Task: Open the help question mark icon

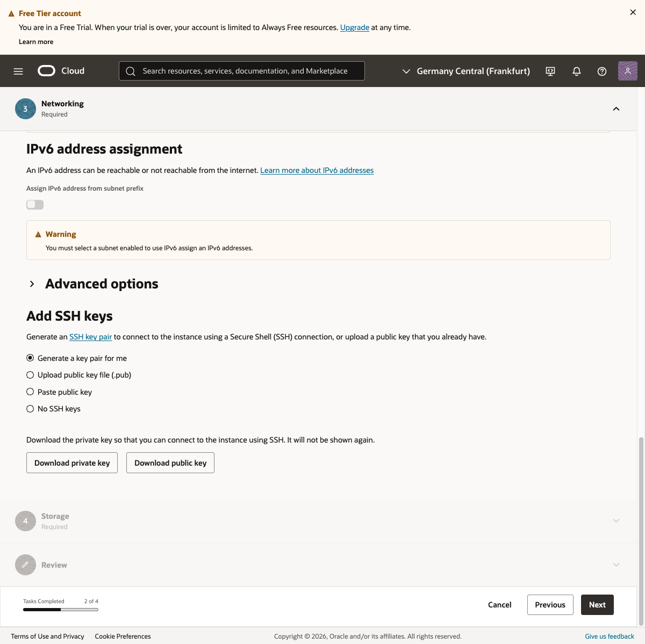Action: [x=602, y=71]
